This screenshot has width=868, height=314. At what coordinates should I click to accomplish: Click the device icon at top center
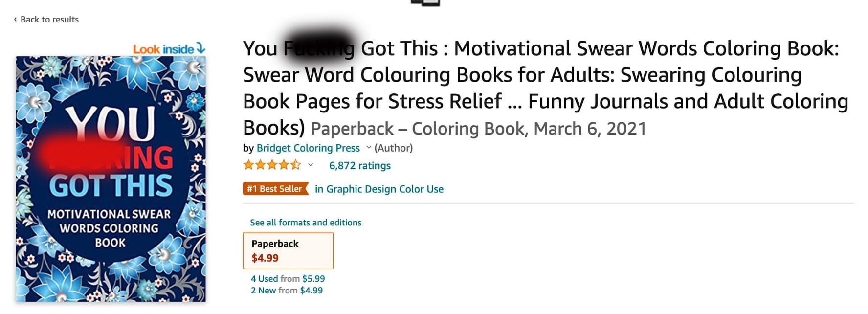(425, 3)
